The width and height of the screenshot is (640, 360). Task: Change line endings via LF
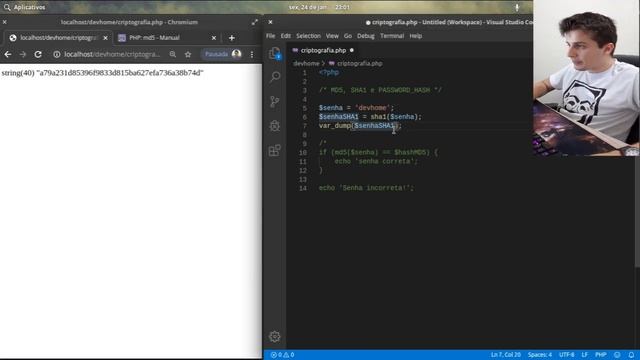pyautogui.click(x=584, y=355)
